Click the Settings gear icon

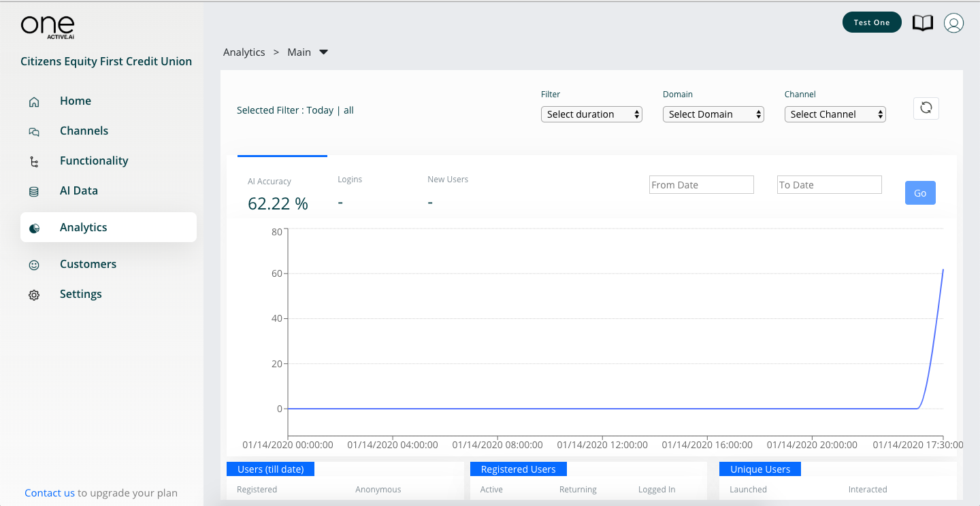(x=34, y=295)
